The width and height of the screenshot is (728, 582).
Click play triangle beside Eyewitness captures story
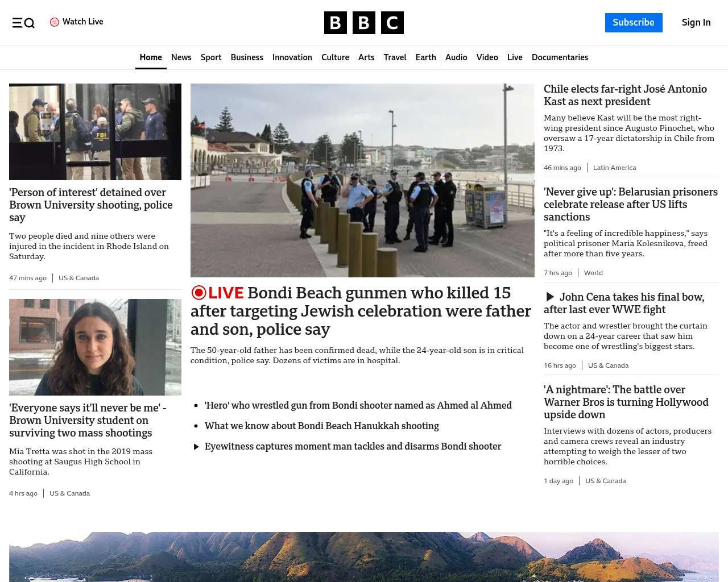pyautogui.click(x=196, y=447)
